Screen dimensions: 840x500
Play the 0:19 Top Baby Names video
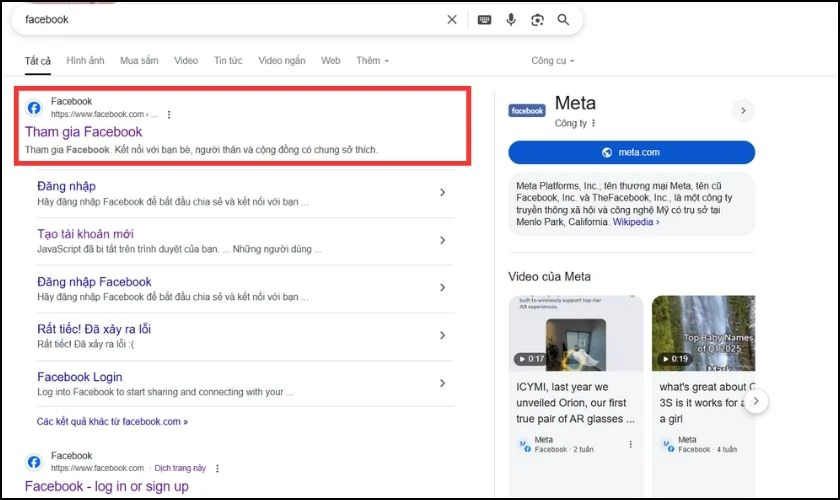(703, 333)
